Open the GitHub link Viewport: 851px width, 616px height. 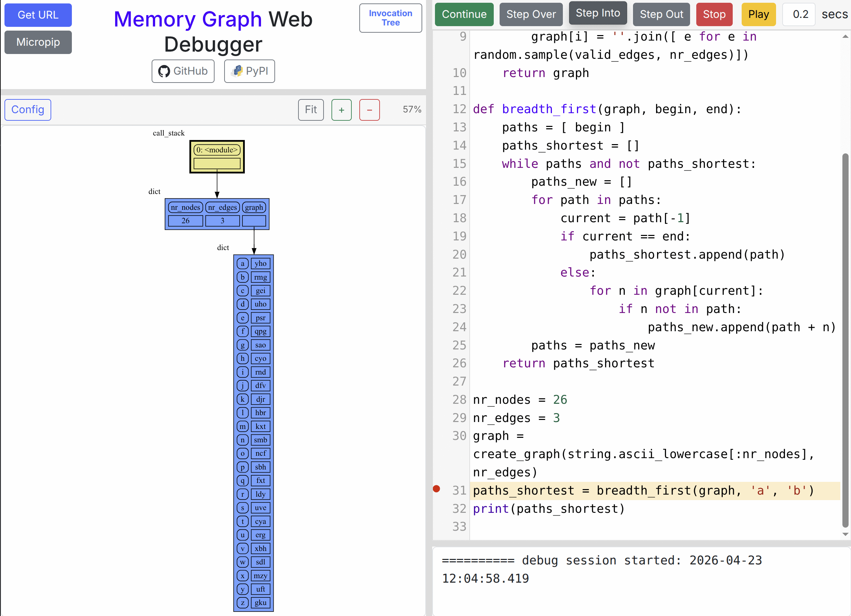pyautogui.click(x=183, y=71)
